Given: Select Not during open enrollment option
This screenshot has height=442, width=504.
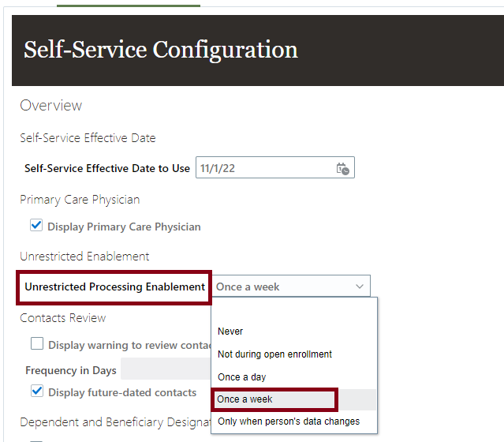Looking at the screenshot, I should [274, 354].
